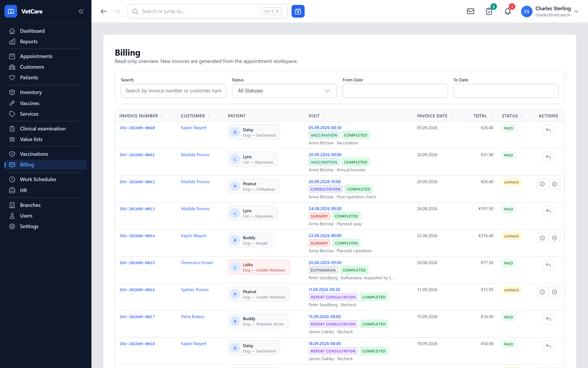
Task: Click the invoice number search field
Action: tap(173, 91)
